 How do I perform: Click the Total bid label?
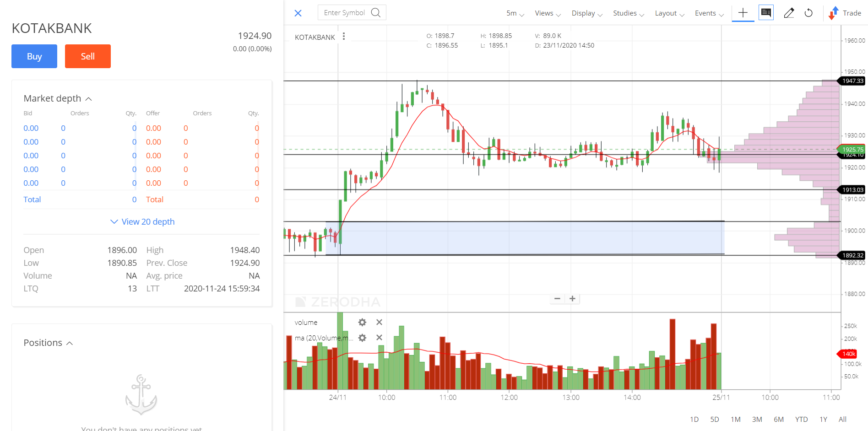point(32,199)
